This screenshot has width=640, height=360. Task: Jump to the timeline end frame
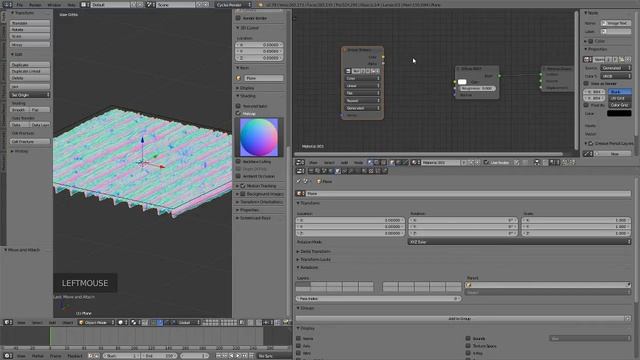251,356
